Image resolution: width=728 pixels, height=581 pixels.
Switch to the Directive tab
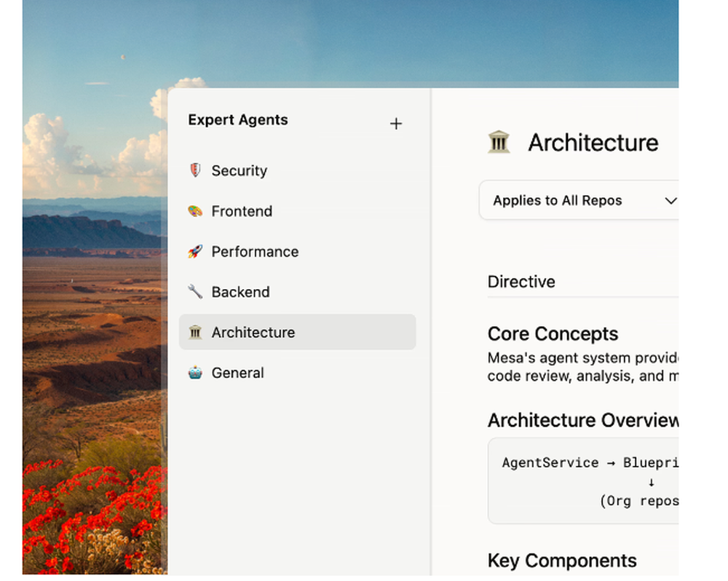point(521,282)
